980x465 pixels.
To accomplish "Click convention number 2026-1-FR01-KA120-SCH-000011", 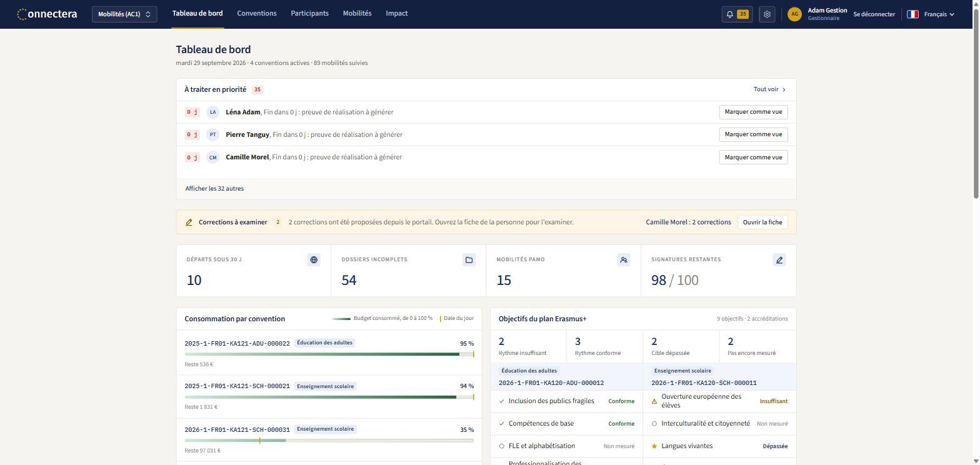I will (704, 383).
